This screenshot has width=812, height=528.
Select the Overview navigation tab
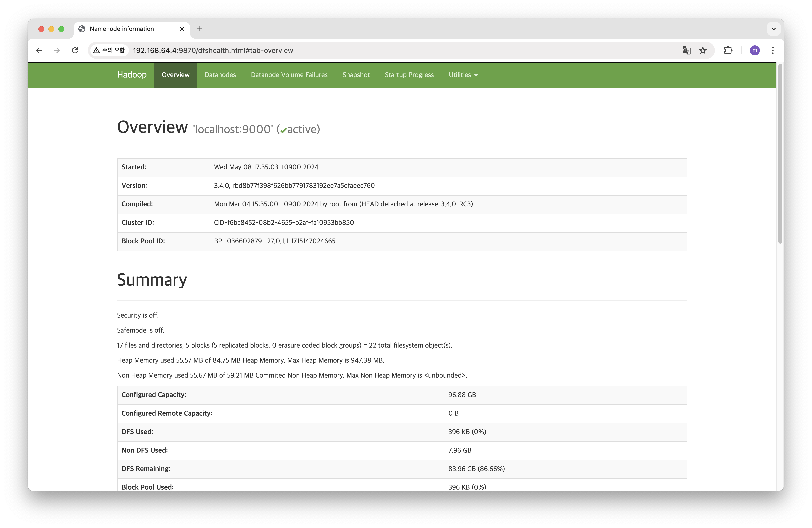point(175,75)
